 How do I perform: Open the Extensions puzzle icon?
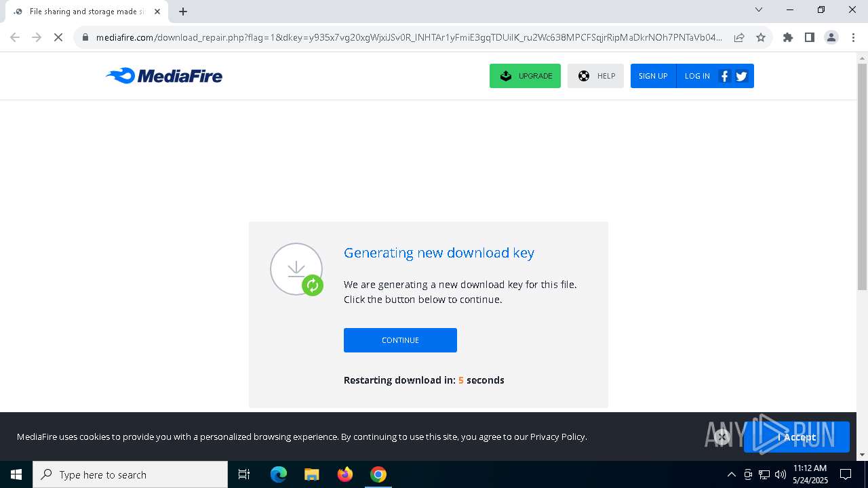[x=788, y=37]
